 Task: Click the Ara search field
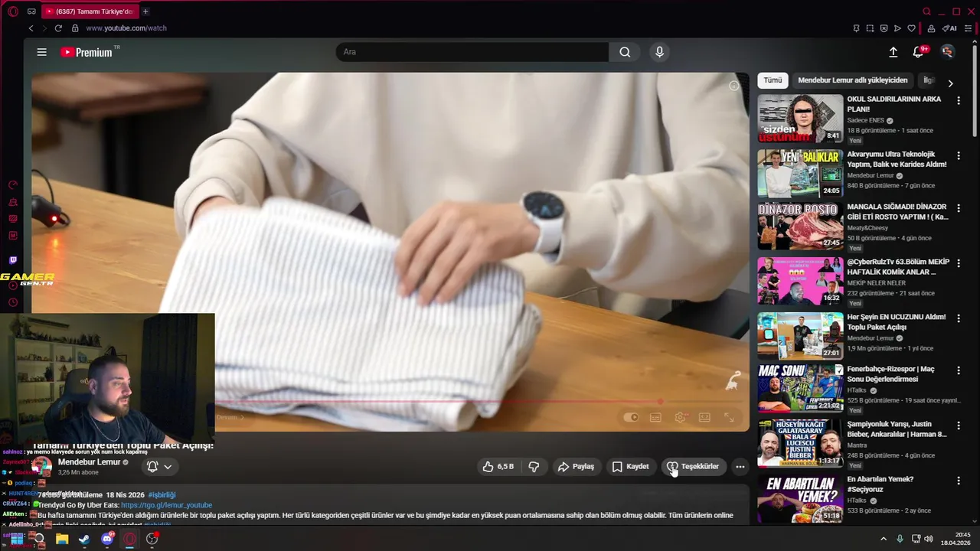click(472, 52)
